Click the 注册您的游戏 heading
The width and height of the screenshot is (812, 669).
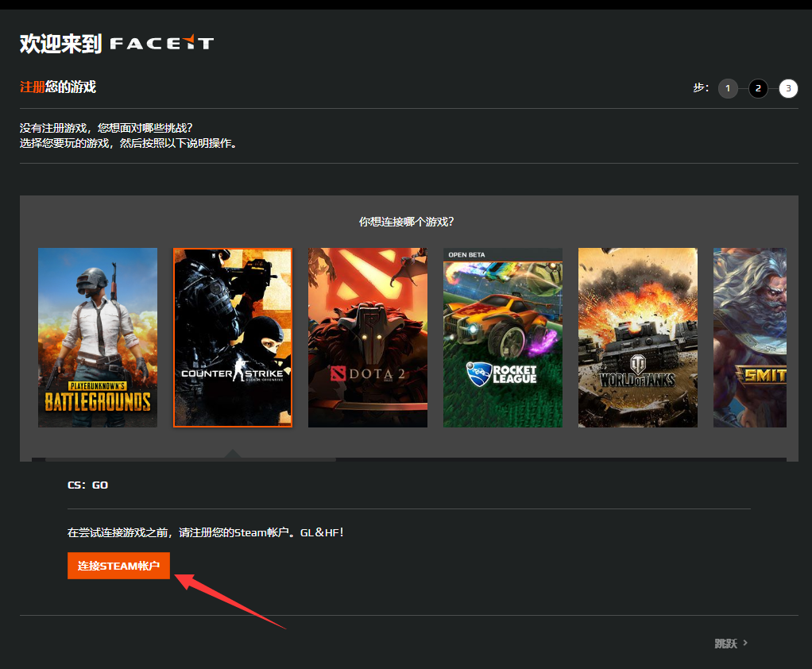coord(58,87)
